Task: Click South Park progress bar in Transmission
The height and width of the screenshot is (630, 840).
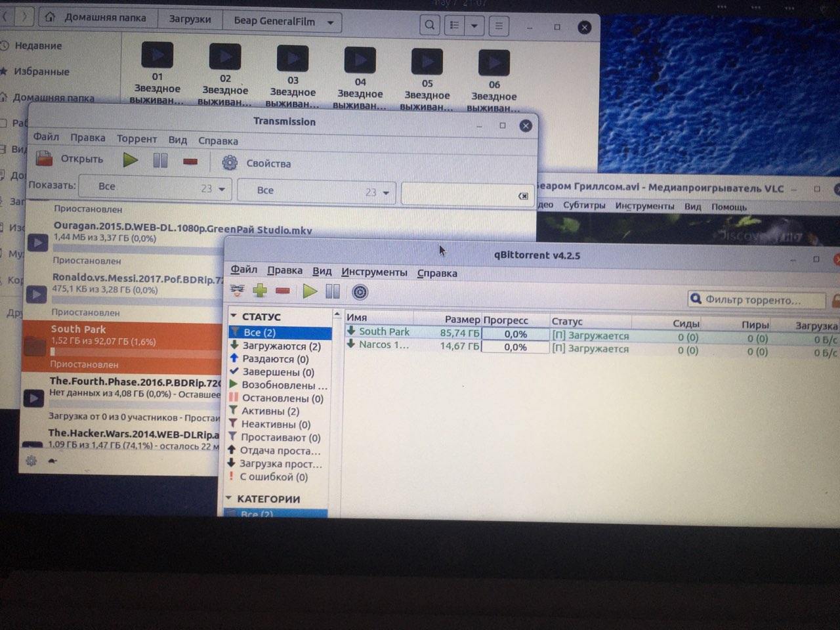Action: (136, 352)
